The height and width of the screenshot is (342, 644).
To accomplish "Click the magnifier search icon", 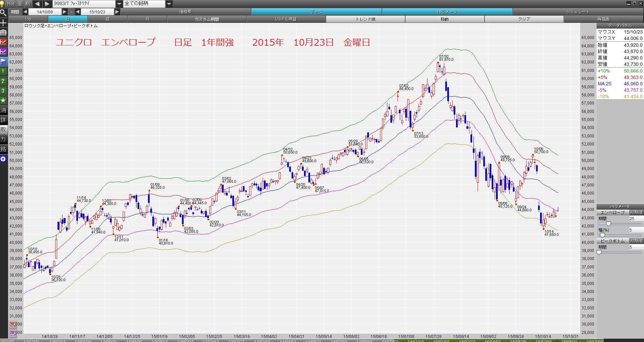I will tap(3, 13).
